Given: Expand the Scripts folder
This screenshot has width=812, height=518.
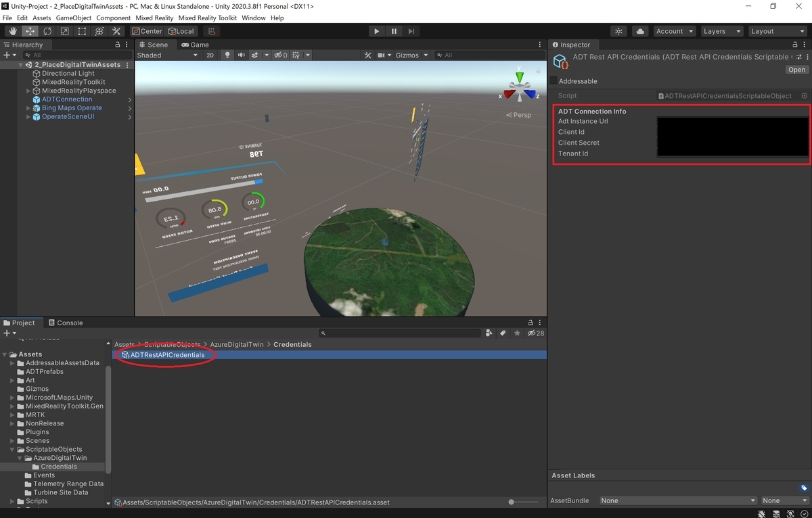Looking at the screenshot, I should (x=12, y=501).
